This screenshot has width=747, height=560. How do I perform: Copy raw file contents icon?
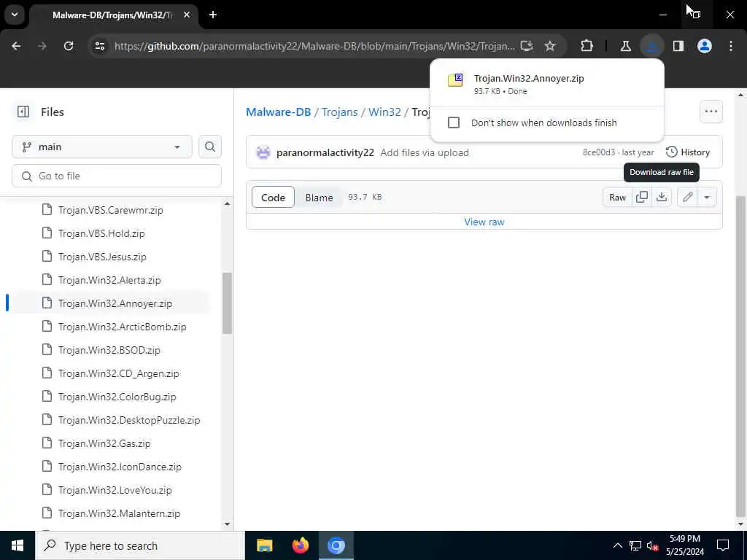[642, 197]
